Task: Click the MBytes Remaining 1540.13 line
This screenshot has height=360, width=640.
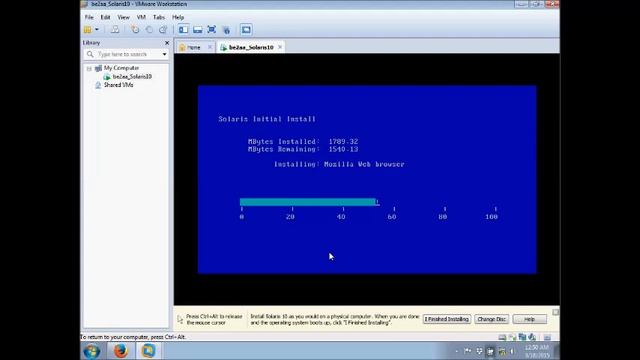Action: pyautogui.click(x=303, y=149)
